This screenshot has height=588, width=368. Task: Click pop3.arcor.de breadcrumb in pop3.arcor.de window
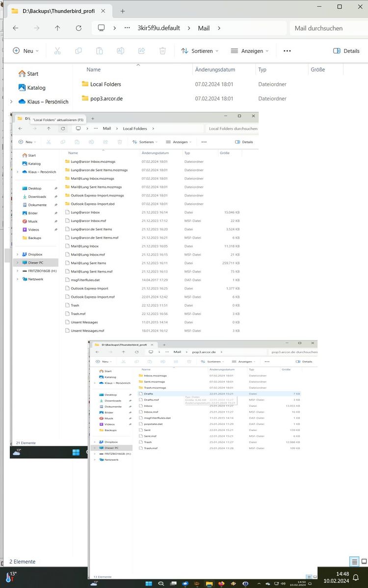point(204,352)
